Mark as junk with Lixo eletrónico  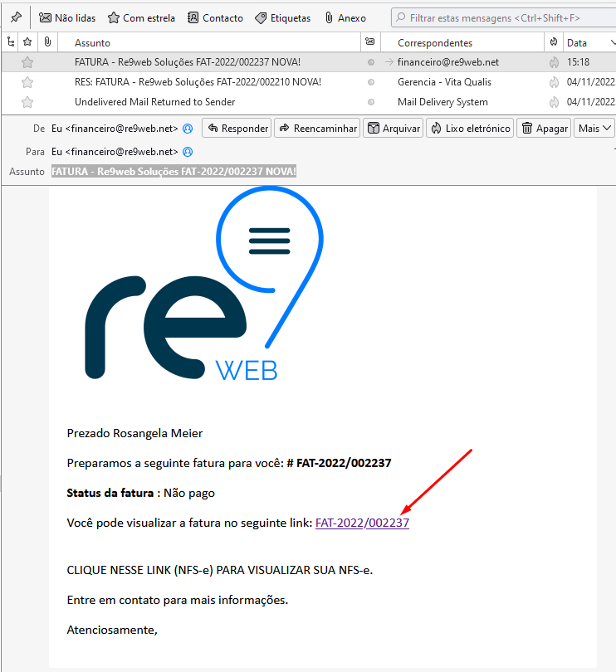(470, 128)
